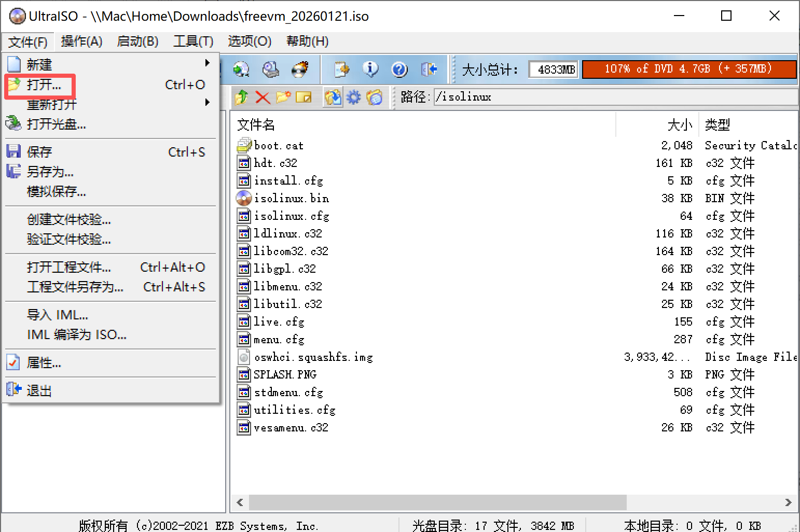Viewport: 800px width, 532px height.
Task: Select 另存为... menu entry
Action: point(50,172)
